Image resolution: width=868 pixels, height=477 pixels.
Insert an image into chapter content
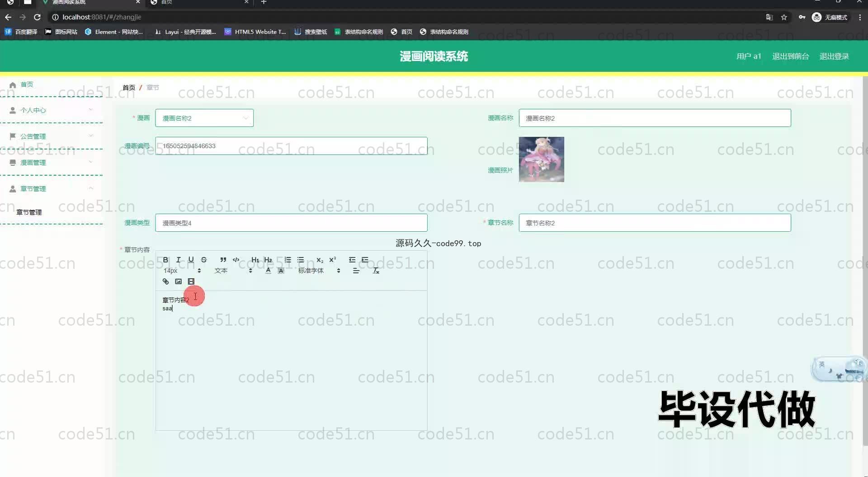[178, 281]
